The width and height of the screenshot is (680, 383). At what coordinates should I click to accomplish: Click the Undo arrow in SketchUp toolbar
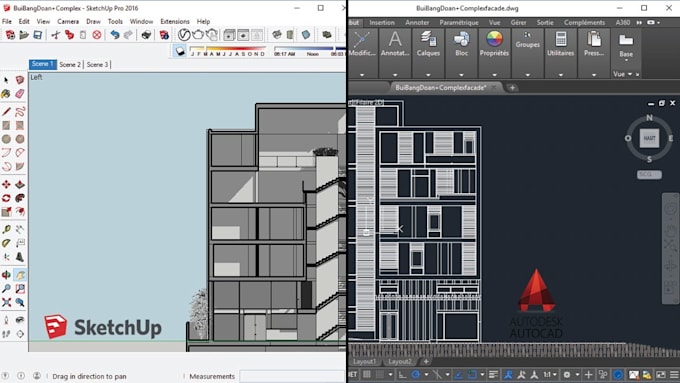click(114, 35)
